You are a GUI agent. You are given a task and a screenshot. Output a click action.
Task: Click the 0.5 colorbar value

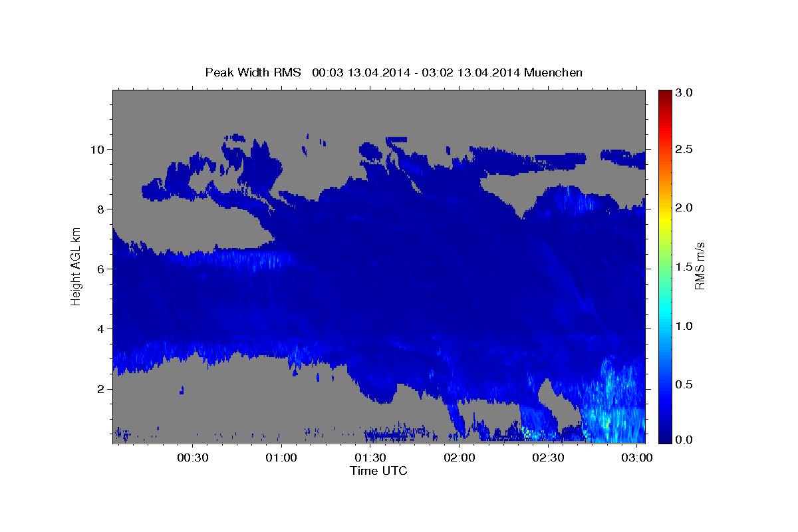[684, 384]
